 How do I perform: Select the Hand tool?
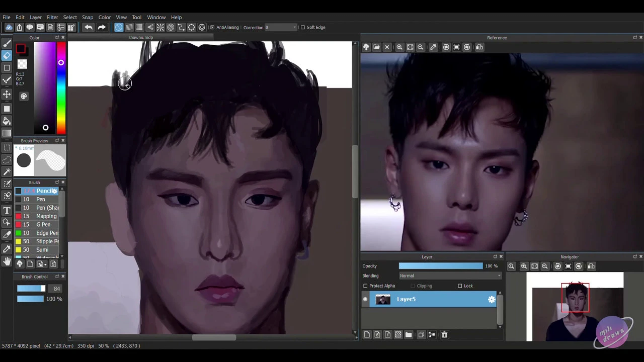[7, 261]
